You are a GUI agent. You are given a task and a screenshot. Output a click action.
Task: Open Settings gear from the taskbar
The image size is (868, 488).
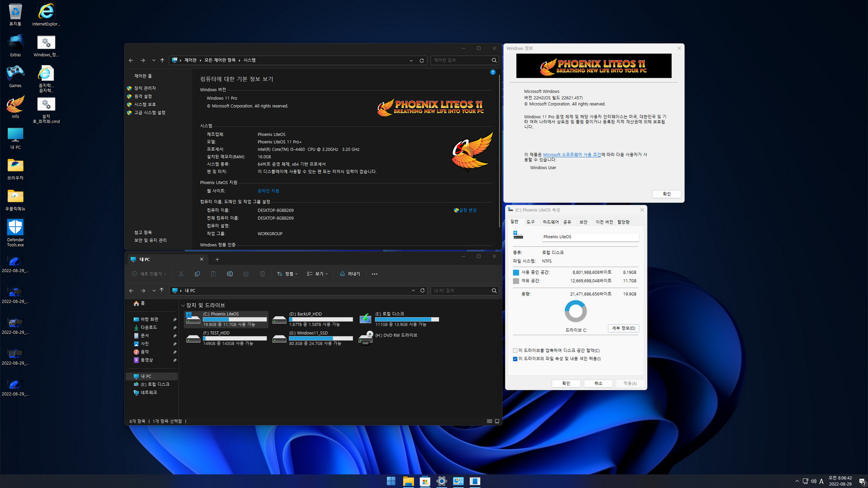[x=442, y=481]
